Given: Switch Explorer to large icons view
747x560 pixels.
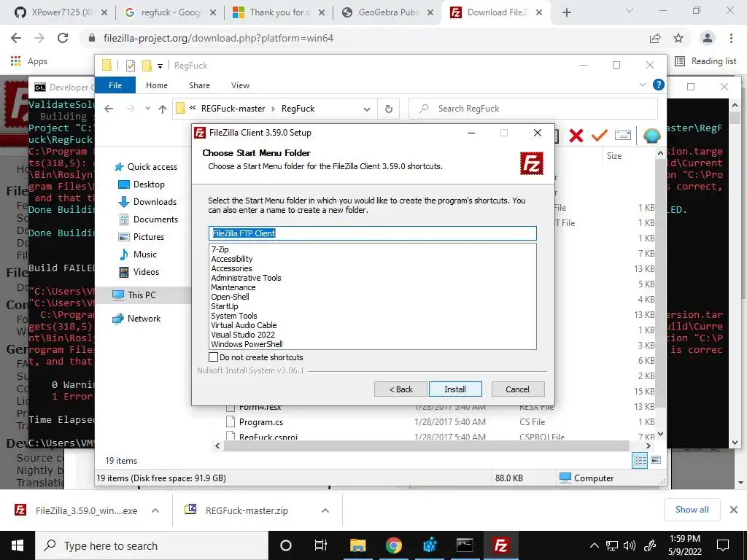Looking at the screenshot, I should (656, 460).
